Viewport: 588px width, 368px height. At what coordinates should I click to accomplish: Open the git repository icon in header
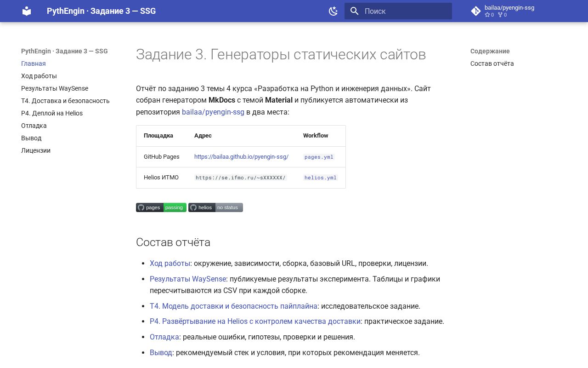476,11
